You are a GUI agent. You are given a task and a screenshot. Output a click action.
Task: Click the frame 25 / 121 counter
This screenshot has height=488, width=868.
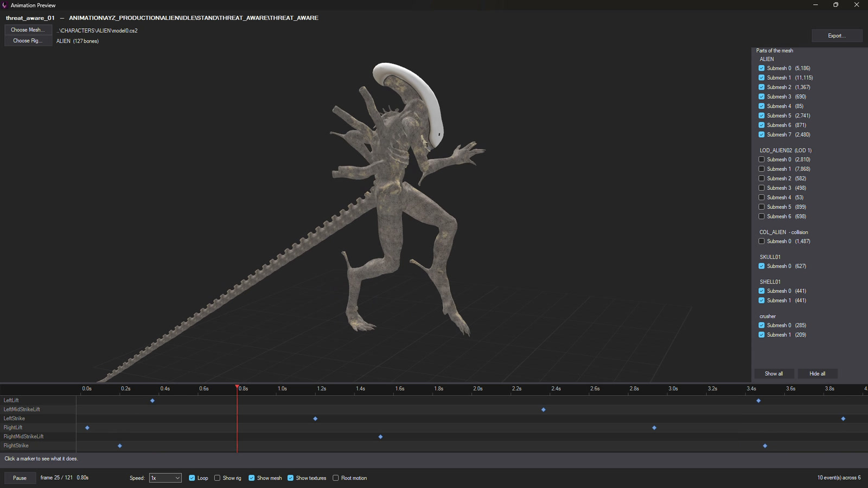[56, 478]
